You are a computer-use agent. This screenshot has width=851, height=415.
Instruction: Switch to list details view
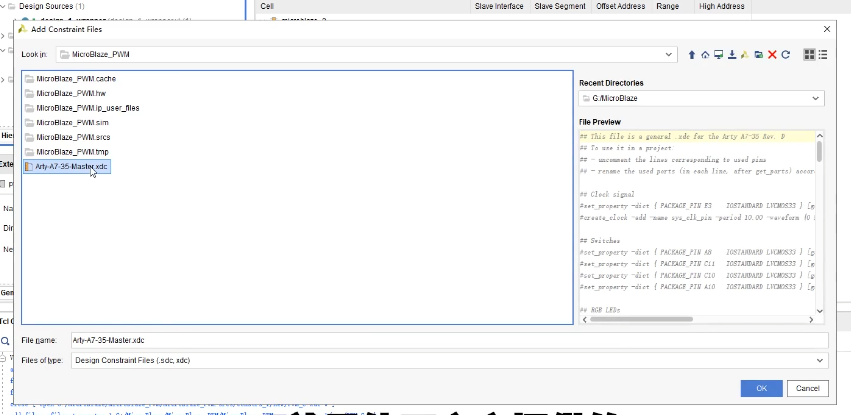click(823, 55)
